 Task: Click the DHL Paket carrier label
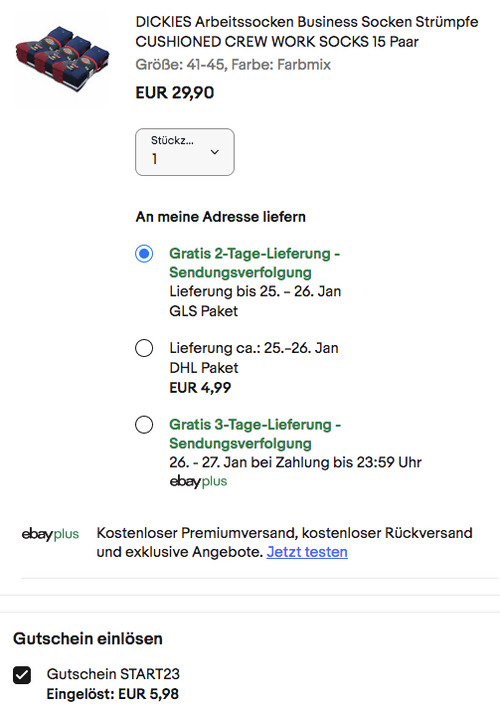tap(204, 367)
